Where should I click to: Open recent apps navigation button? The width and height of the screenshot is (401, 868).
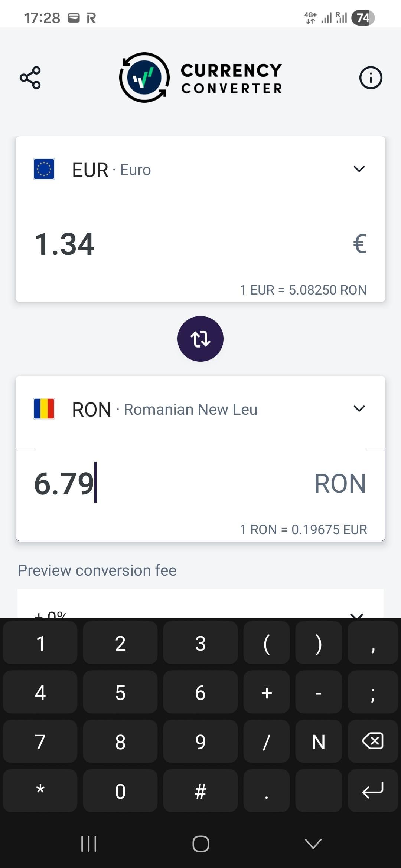(x=89, y=844)
